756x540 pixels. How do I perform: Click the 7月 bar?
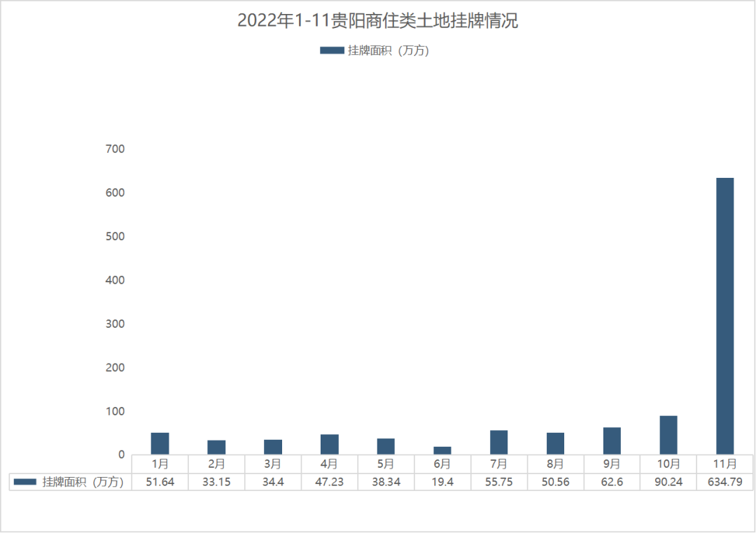click(x=498, y=442)
